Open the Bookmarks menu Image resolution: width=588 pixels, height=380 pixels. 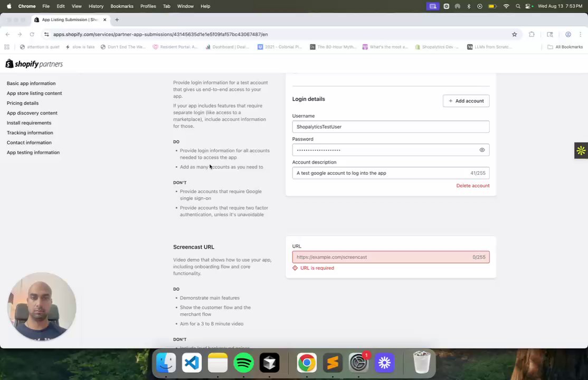tap(122, 6)
